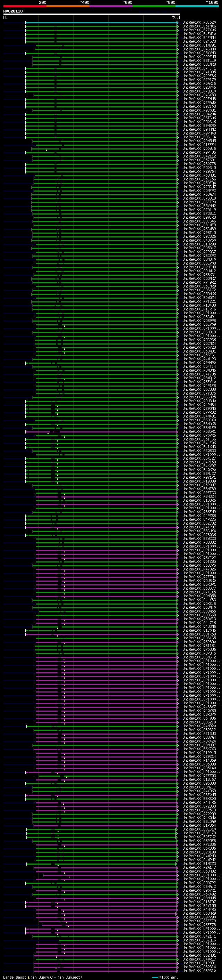
Task: Select UniRef100_Q53HW2 entry
Action: pos(199,871)
